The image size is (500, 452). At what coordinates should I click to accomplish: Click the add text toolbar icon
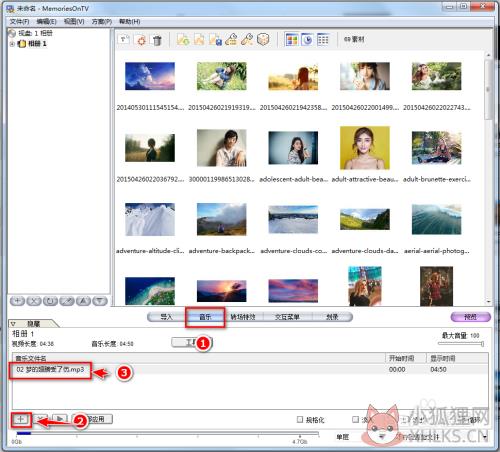point(124,40)
